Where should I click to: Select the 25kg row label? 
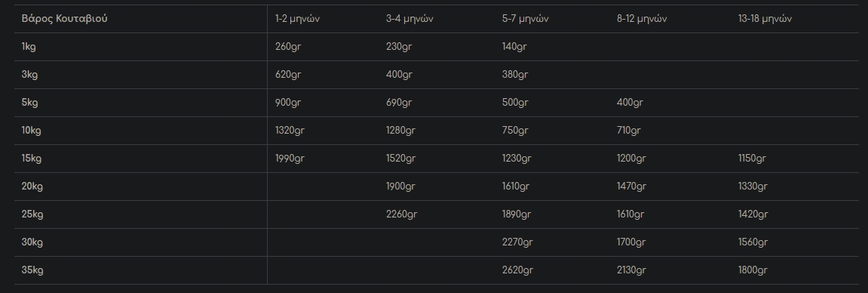(32, 214)
